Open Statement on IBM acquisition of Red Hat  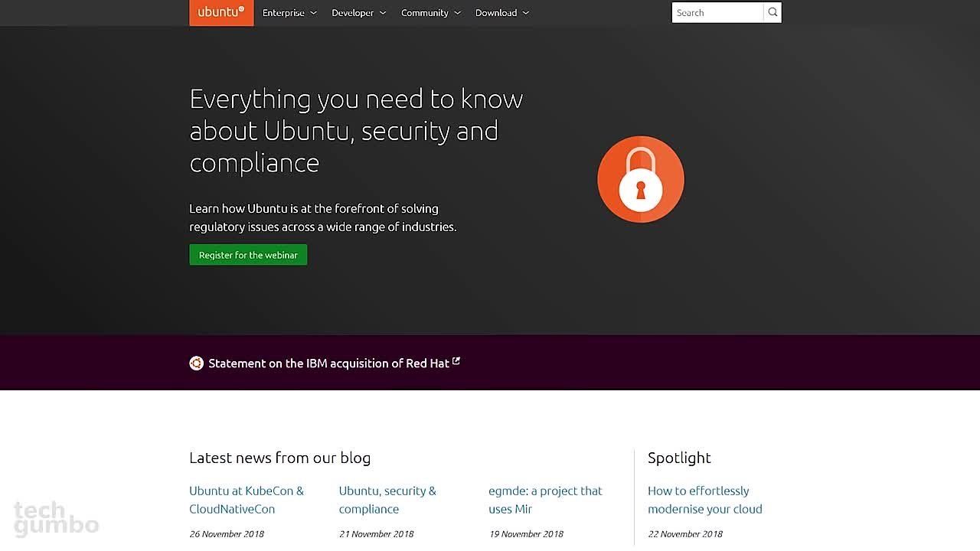tap(328, 364)
